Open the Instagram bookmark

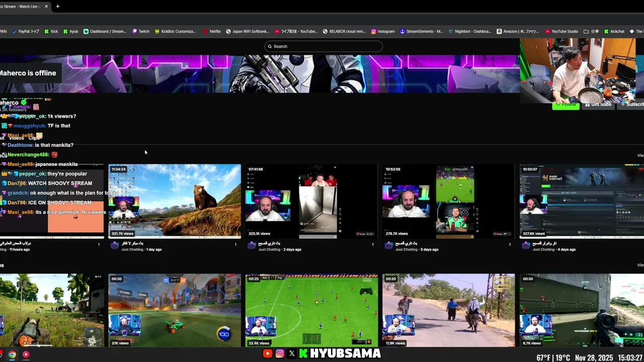[x=383, y=31]
